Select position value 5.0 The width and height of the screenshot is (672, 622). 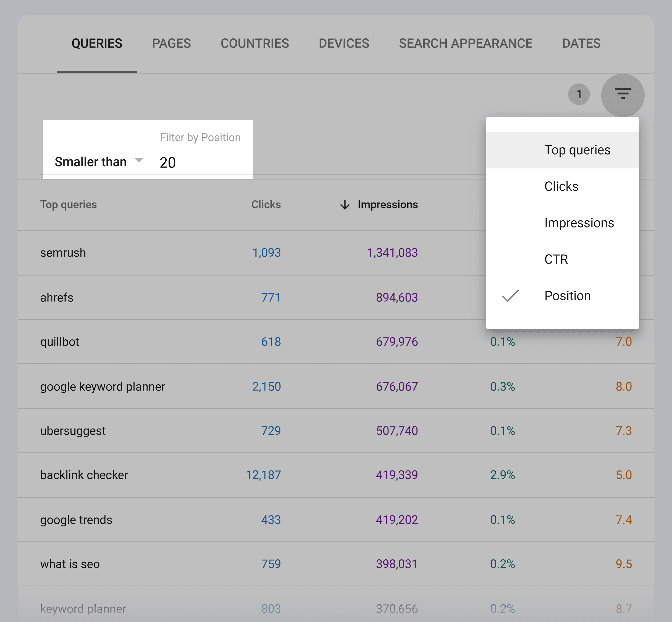[x=624, y=475]
